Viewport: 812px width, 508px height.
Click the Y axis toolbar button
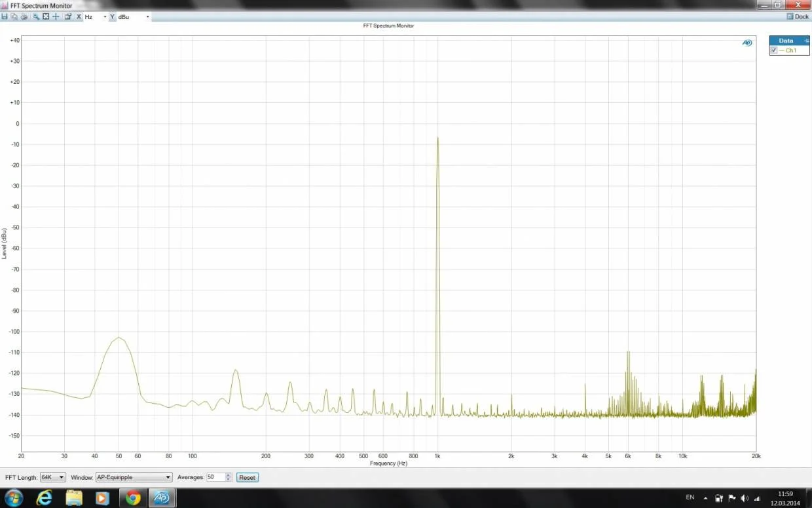pos(112,16)
